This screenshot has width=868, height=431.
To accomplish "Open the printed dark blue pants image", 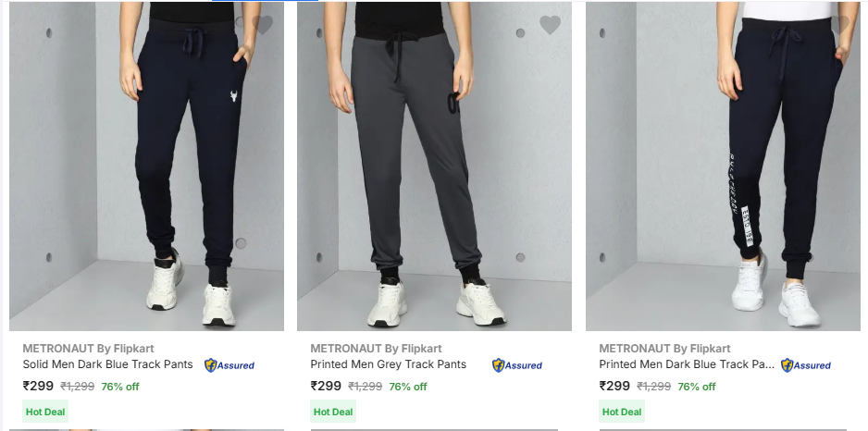I will click(723, 166).
